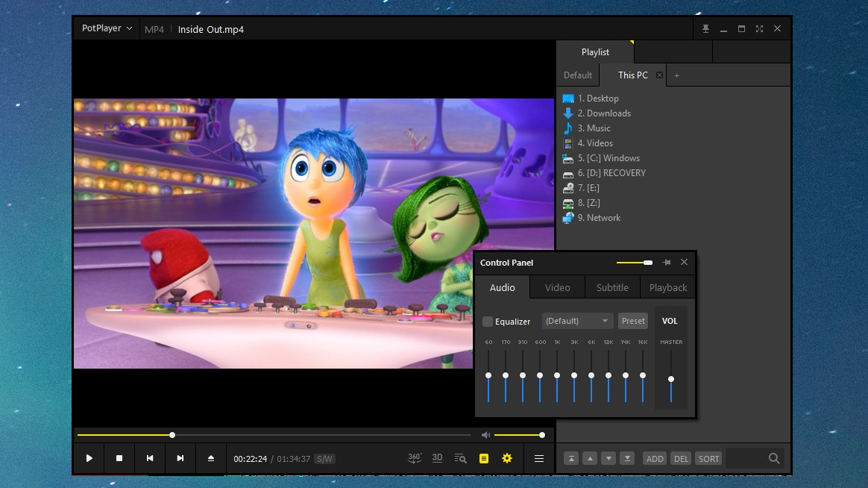Pin PotPlayer window on top
The image size is (868, 488).
[705, 29]
